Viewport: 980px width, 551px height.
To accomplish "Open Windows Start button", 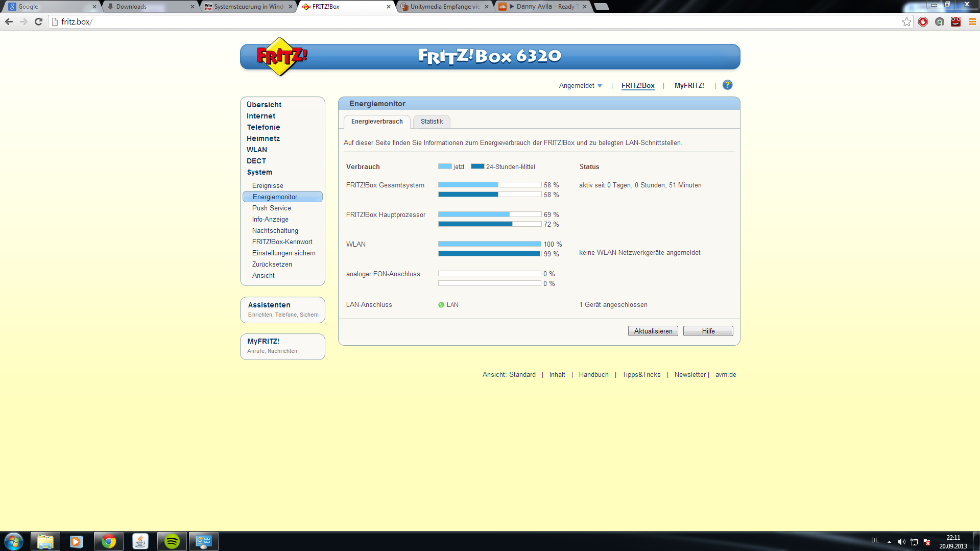I will pyautogui.click(x=14, y=541).
